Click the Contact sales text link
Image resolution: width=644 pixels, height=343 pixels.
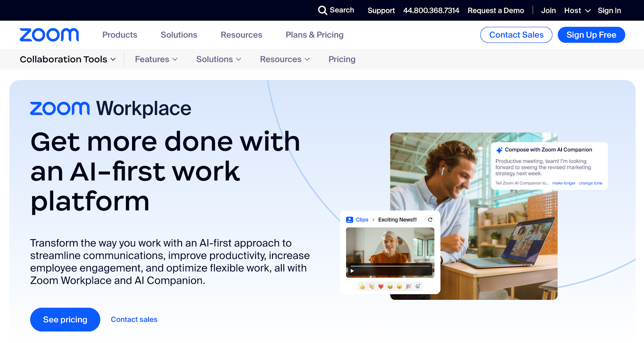(x=134, y=319)
